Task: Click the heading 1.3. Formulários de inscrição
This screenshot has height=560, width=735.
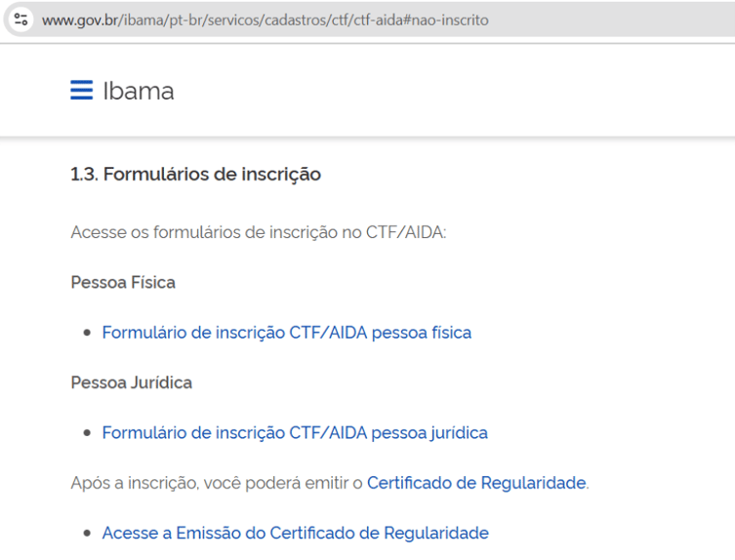Action: pos(195,175)
